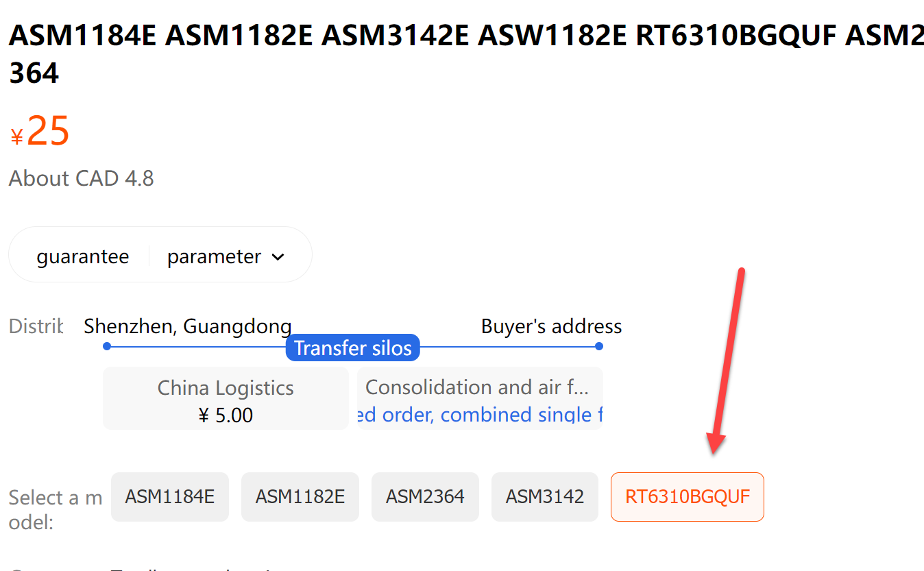Viewport: 924px width, 571px height.
Task: Open the blue combined single order link
Action: [480, 415]
